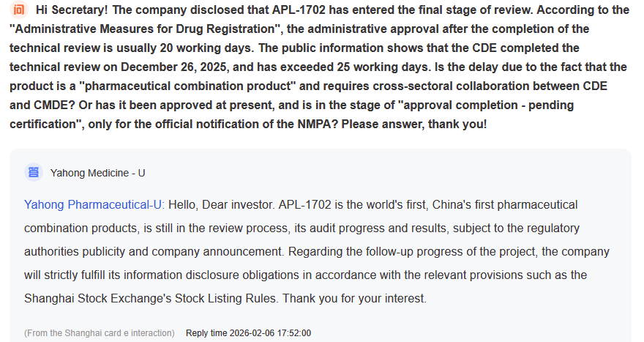
Task: Open the Yahong Medicine - U responder name
Action: pos(97,173)
